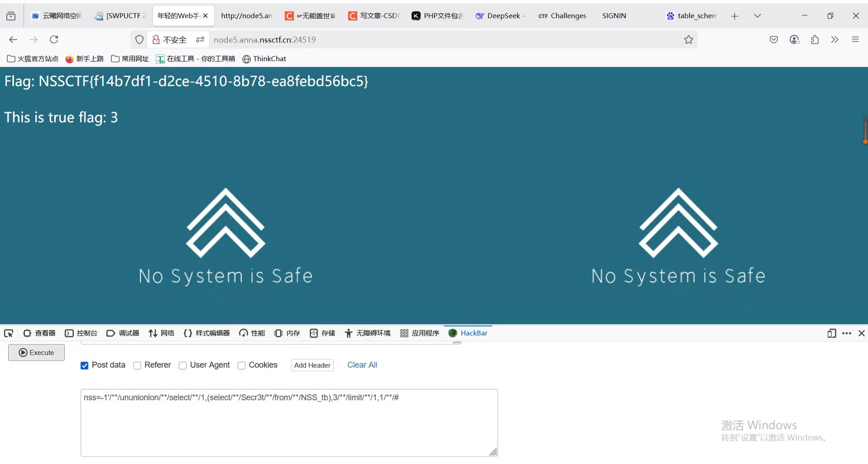
Task: Close the developer tools panel
Action: [862, 333]
